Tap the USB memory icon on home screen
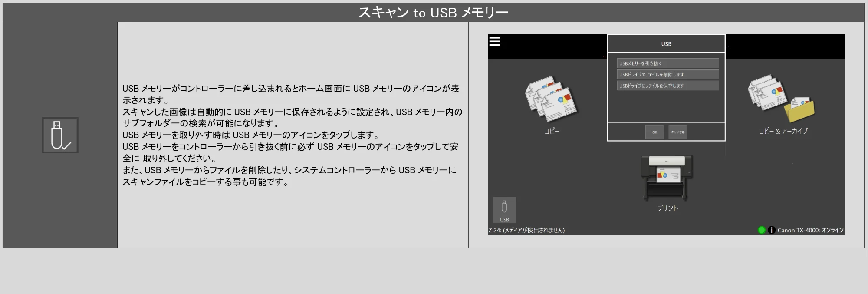 (504, 210)
